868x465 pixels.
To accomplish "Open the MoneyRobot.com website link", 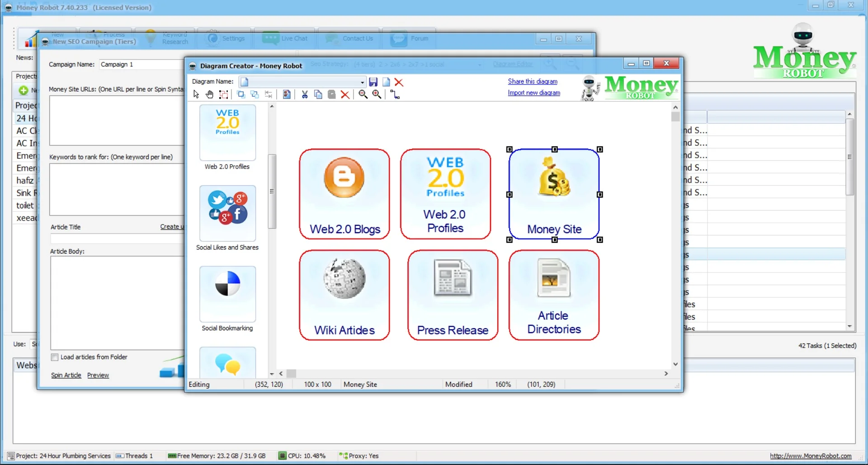I will (x=811, y=456).
